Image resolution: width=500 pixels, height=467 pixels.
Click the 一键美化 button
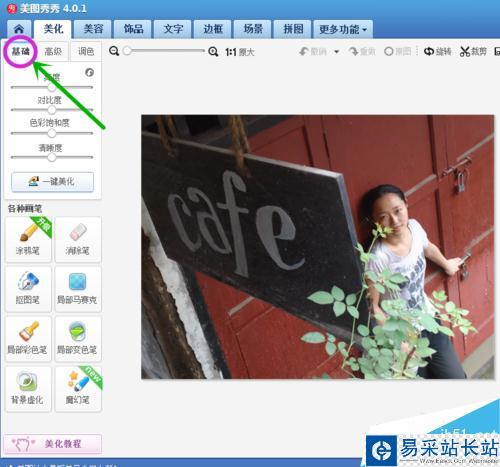pos(52,182)
